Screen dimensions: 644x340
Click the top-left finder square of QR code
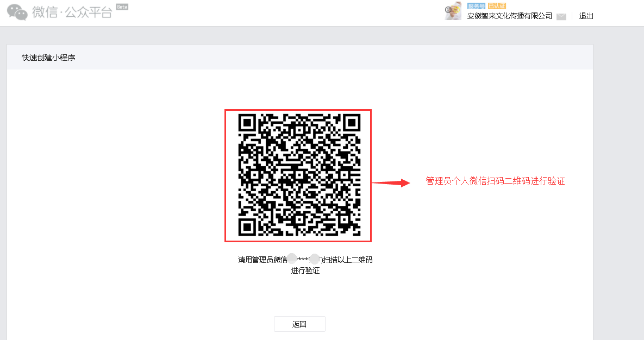248,123
